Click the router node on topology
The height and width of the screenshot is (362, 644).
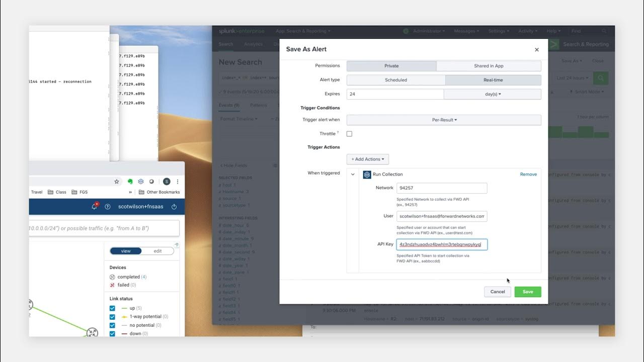[x=92, y=332]
